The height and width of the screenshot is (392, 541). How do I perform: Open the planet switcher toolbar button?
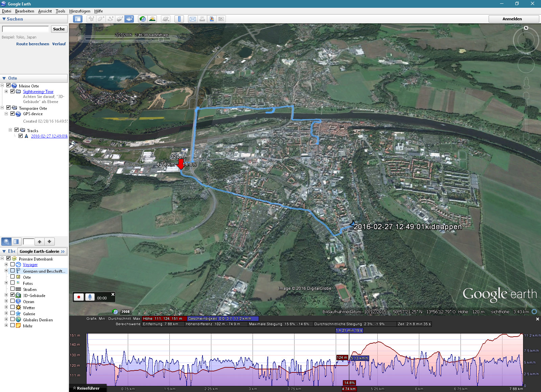[x=166, y=19]
